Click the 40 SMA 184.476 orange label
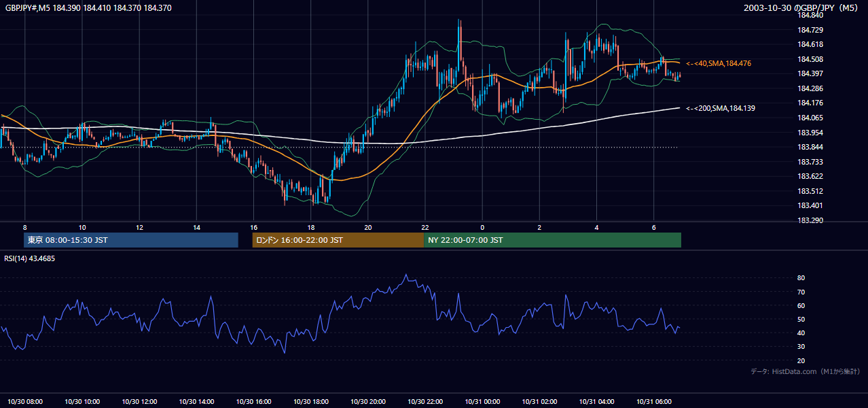This screenshot has height=408, width=868. click(x=718, y=63)
